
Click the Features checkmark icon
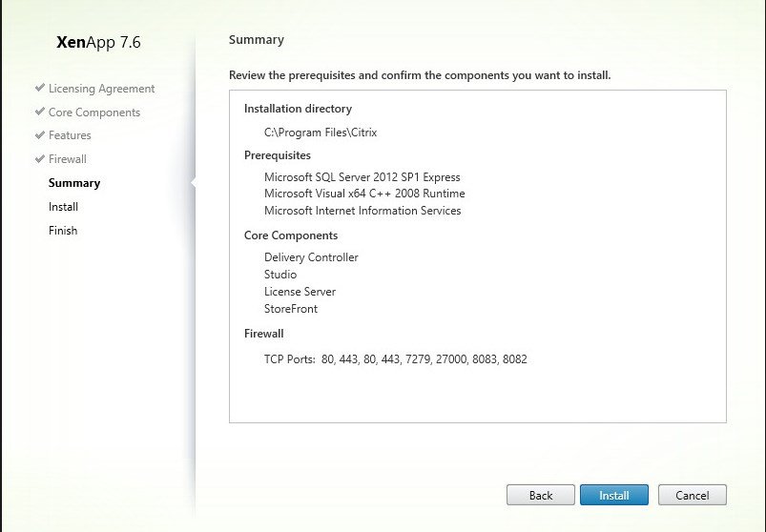[x=40, y=134]
